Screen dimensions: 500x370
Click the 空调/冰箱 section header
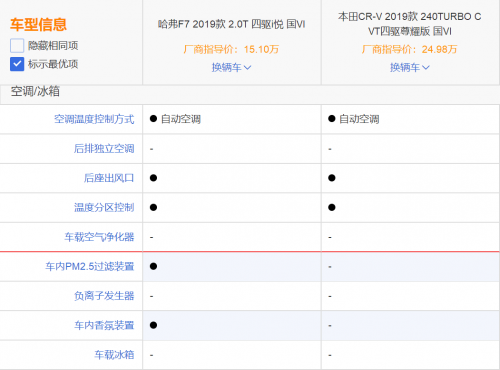pyautogui.click(x=35, y=91)
